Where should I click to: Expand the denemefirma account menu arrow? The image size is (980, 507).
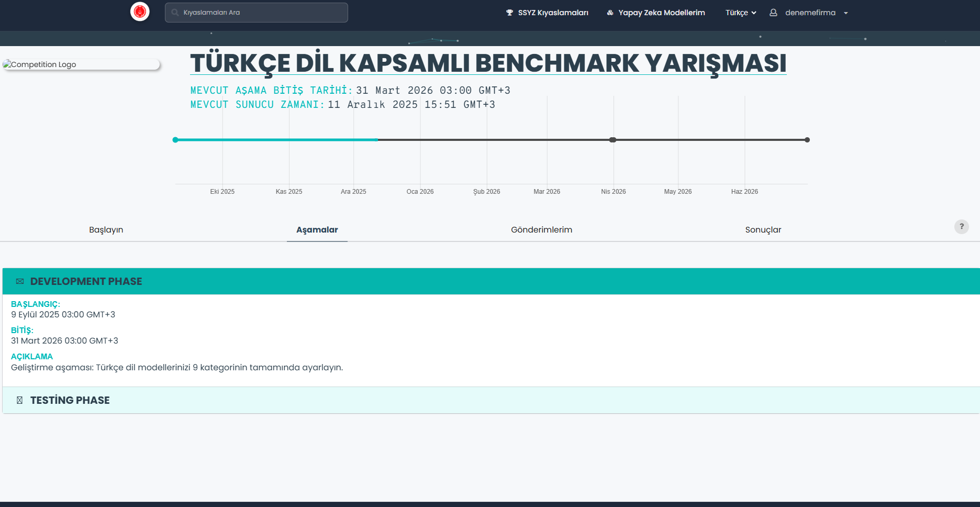coord(845,13)
